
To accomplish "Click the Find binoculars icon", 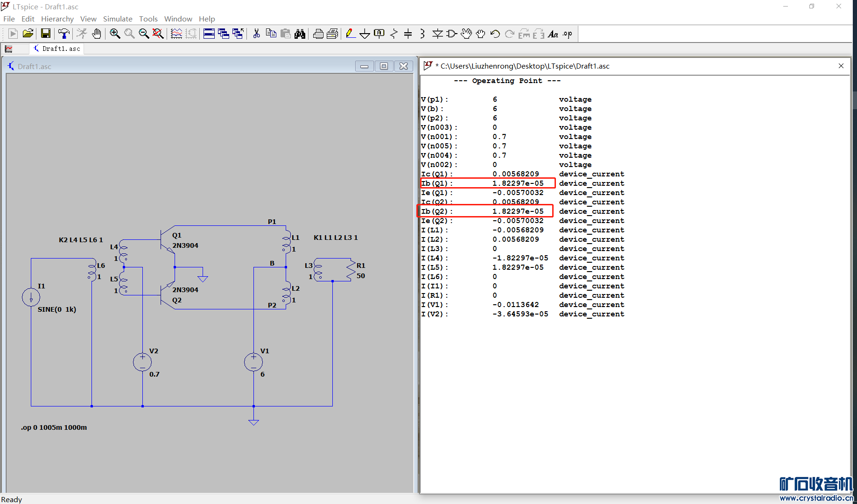I will pyautogui.click(x=300, y=34).
